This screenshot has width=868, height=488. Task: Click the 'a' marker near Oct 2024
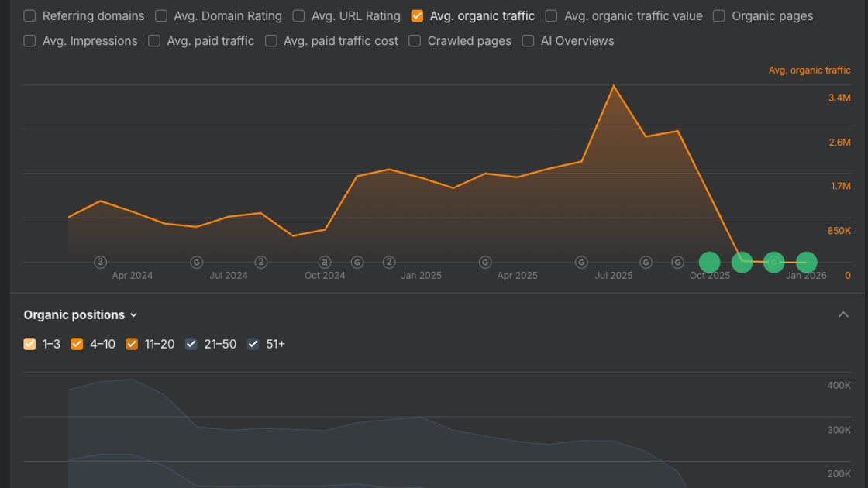tap(325, 263)
